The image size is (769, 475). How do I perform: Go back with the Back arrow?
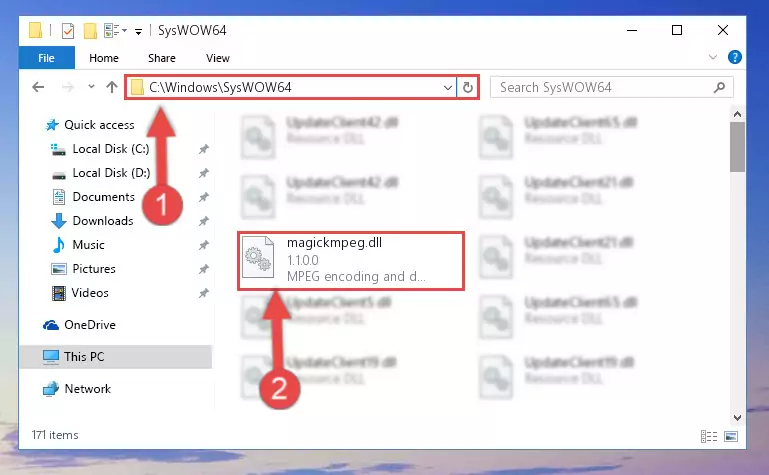(x=38, y=87)
